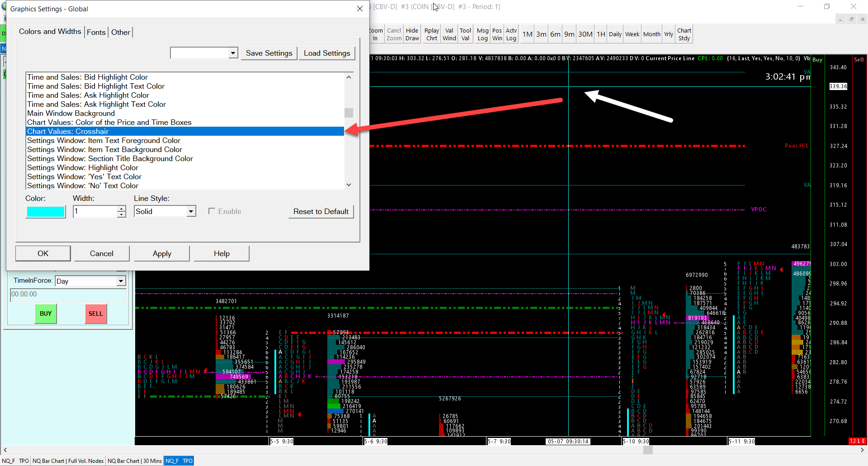Expand the Line Style dropdown
The height and width of the screenshot is (466, 868).
pyautogui.click(x=191, y=211)
